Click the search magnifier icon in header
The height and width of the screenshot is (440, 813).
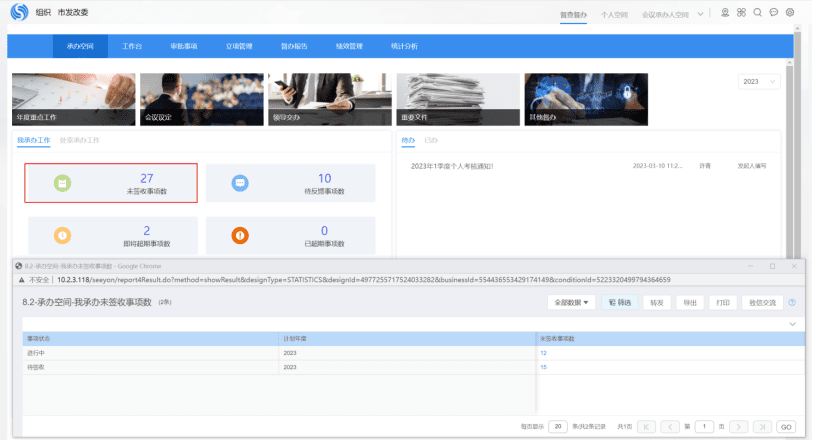[x=758, y=12]
